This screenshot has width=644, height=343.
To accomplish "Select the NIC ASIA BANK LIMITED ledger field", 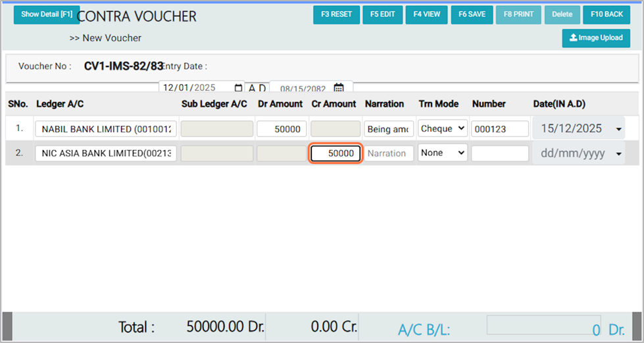I will coord(106,153).
